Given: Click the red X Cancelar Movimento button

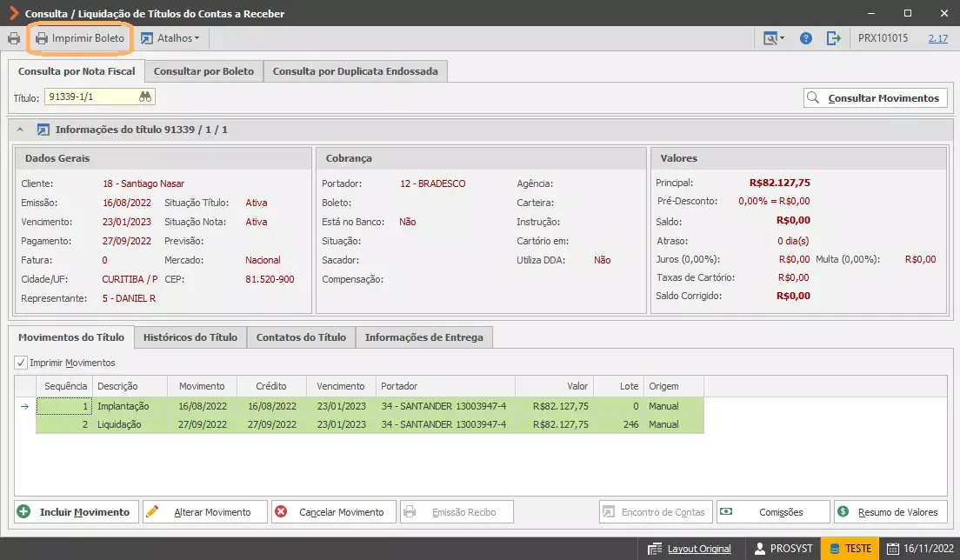Looking at the screenshot, I should click(x=334, y=511).
